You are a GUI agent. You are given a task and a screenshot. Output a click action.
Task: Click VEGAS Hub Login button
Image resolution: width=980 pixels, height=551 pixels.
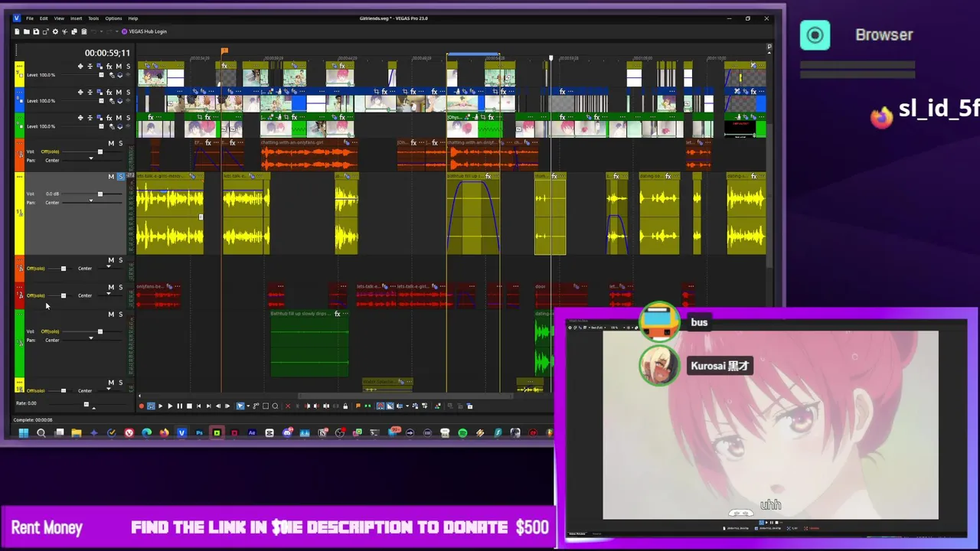(x=144, y=31)
